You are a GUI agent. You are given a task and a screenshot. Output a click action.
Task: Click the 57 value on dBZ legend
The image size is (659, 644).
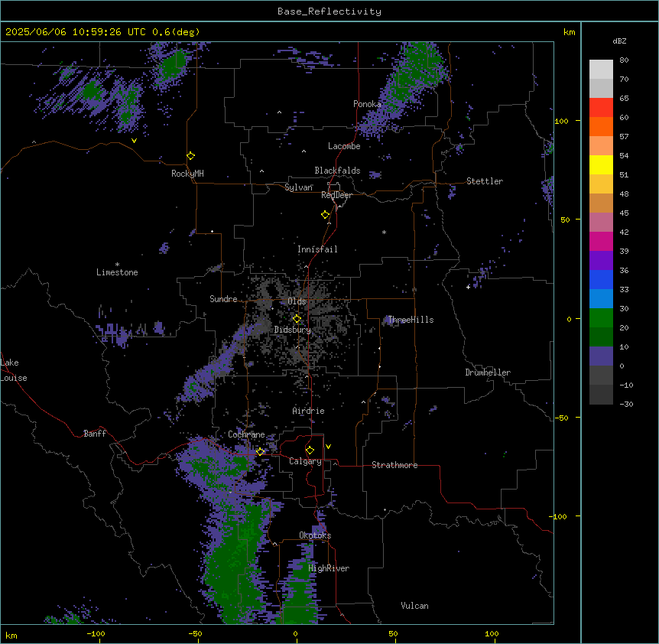point(624,137)
